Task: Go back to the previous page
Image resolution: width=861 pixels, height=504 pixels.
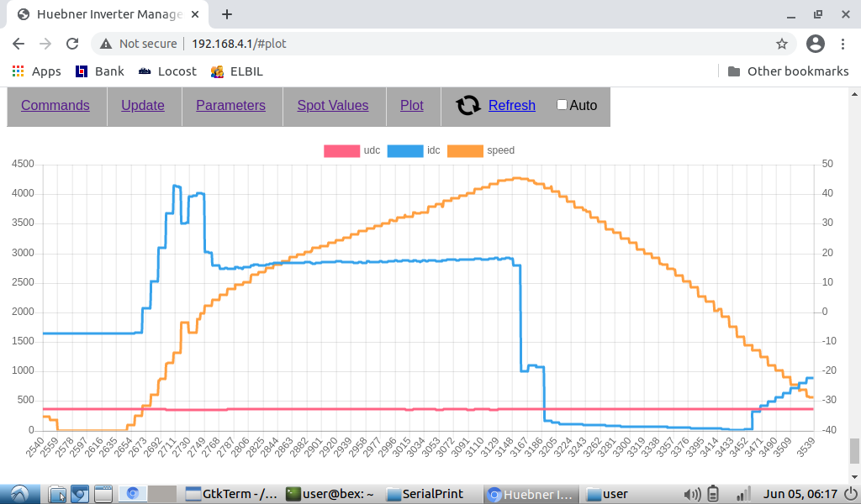Action: pyautogui.click(x=18, y=44)
